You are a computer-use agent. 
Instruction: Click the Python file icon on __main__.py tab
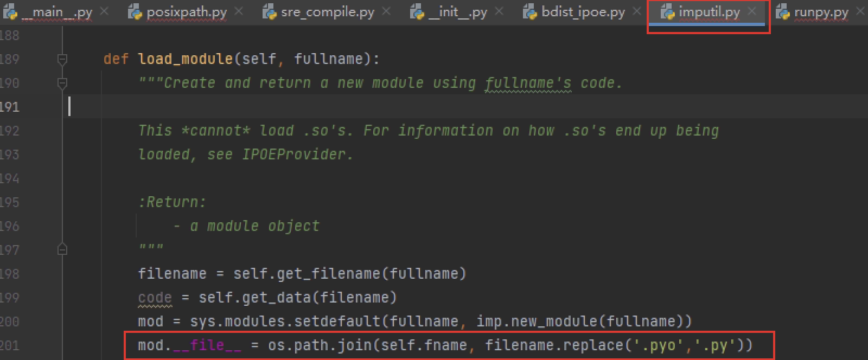(10, 11)
